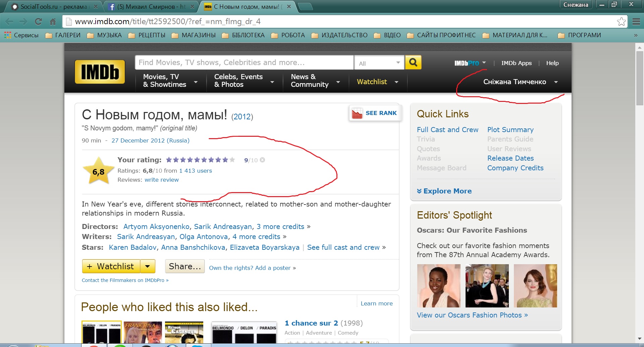Click the write review link
644x347 pixels.
pyautogui.click(x=162, y=180)
